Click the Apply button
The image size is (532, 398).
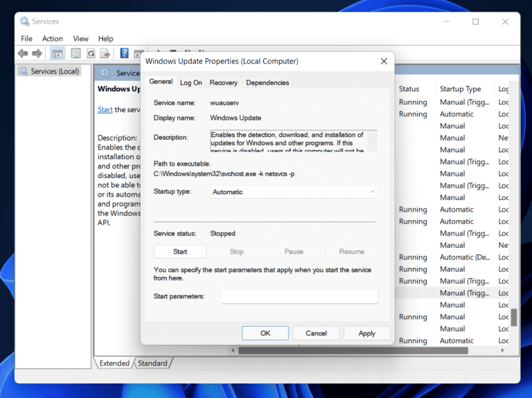tap(366, 333)
